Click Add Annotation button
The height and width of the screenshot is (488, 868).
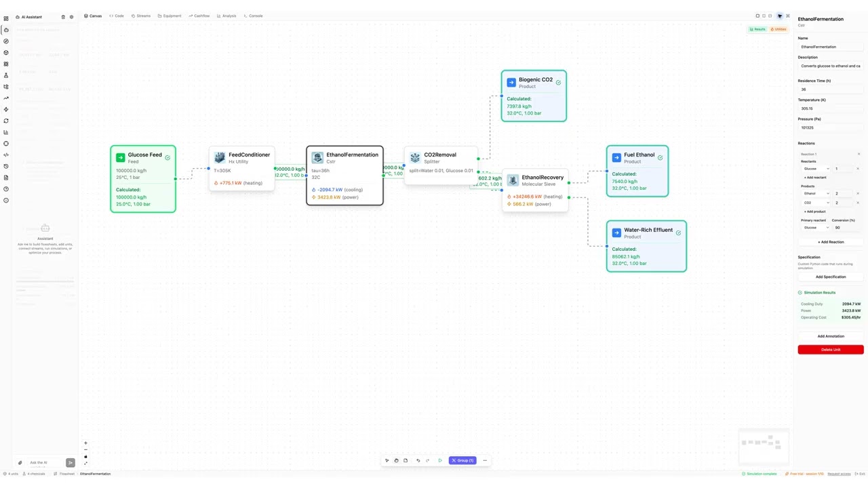point(831,336)
